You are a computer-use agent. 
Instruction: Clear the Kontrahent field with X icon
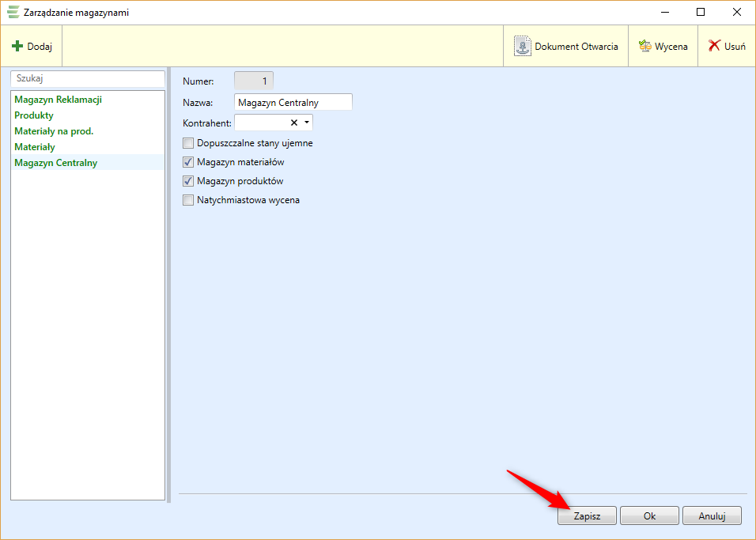pos(294,123)
